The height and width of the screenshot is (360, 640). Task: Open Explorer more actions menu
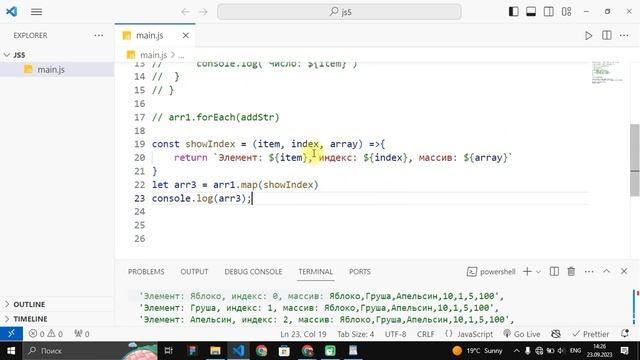(x=98, y=36)
